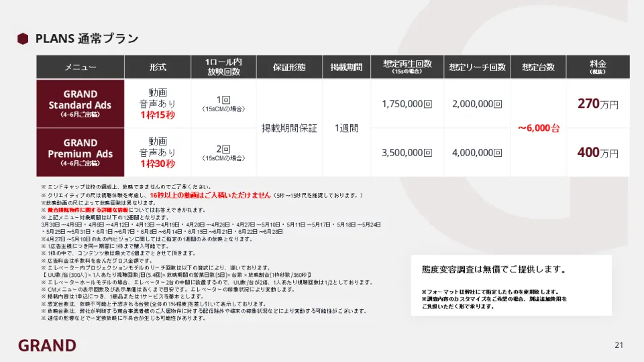Click the 想定リーチ回数 column header

477,68
